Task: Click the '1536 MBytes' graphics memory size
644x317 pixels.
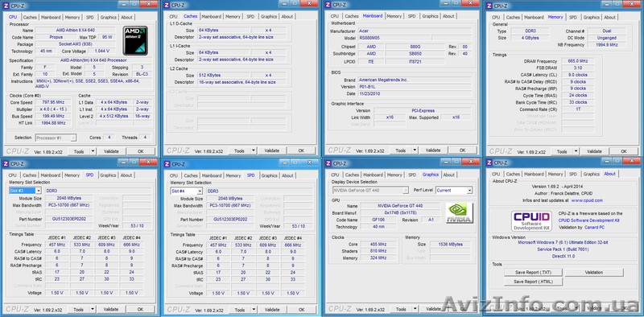Action: point(450,245)
